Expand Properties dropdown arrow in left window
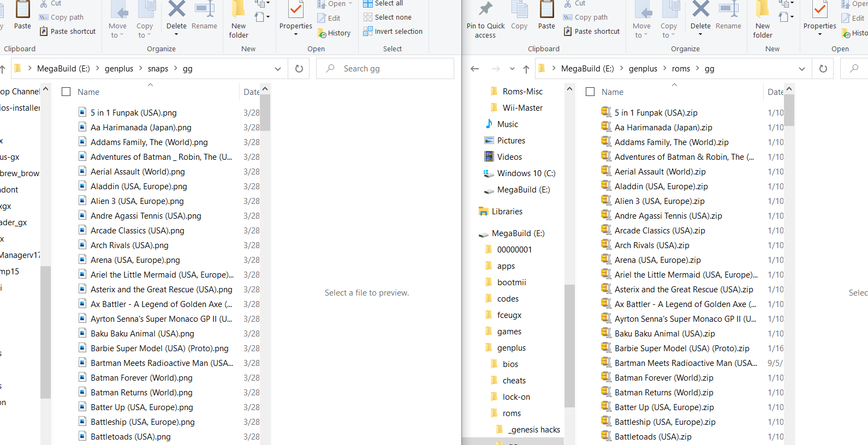868x445 pixels. [296, 34]
